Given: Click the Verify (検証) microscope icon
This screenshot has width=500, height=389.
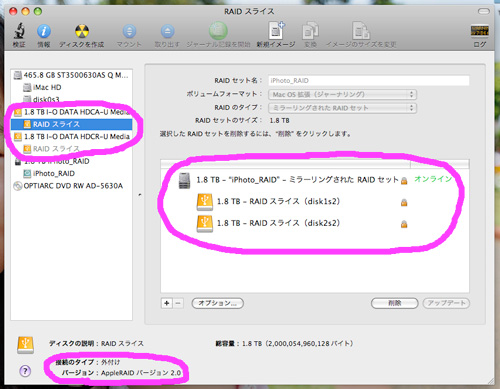Looking at the screenshot, I should tap(19, 31).
